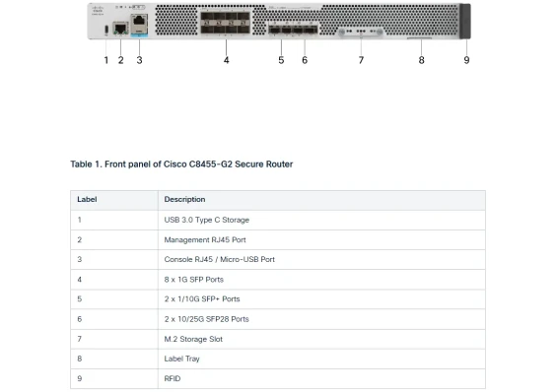Click label cell "5" in table
Image resolution: width=557 pixels, height=392 pixels.
click(114, 299)
